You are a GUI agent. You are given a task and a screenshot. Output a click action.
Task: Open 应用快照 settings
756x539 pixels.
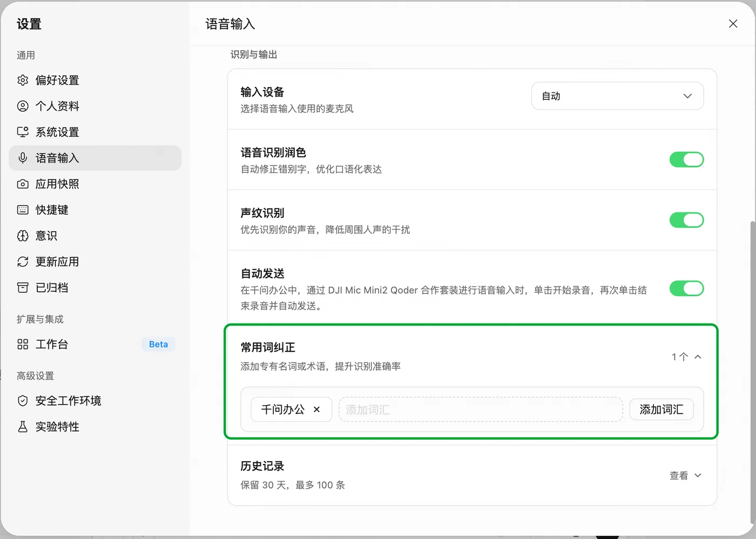coord(95,184)
